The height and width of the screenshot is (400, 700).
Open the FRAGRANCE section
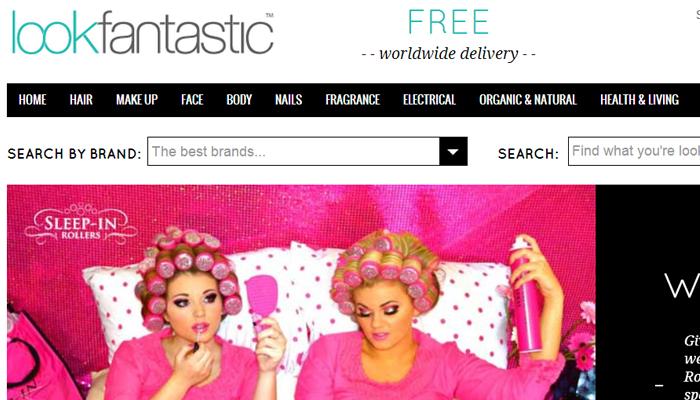pyautogui.click(x=352, y=100)
